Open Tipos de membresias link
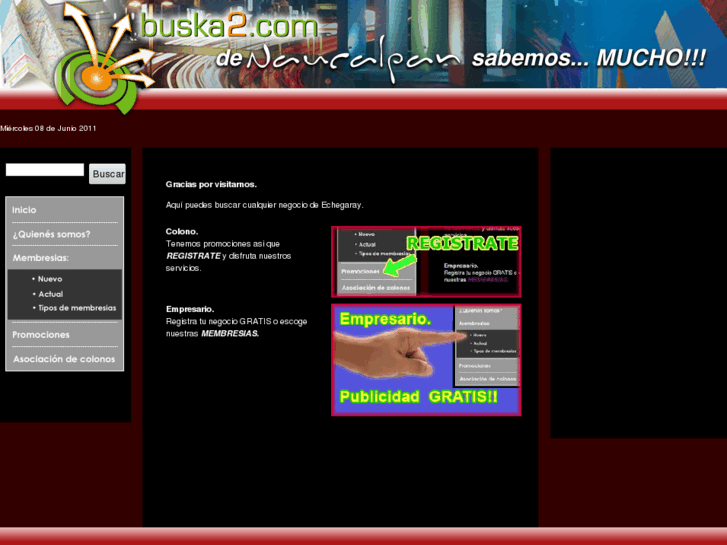Screen dimensions: 727x545 click(77, 308)
